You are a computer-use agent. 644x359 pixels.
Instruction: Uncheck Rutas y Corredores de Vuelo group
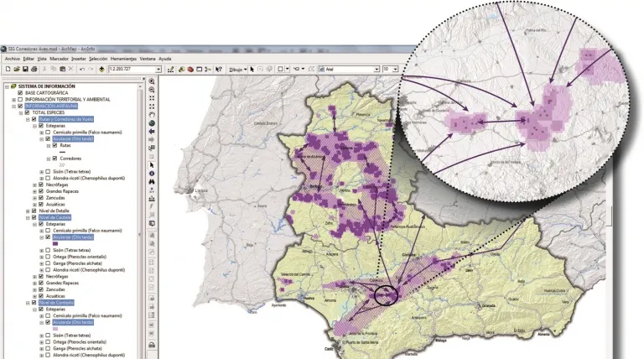(x=34, y=119)
